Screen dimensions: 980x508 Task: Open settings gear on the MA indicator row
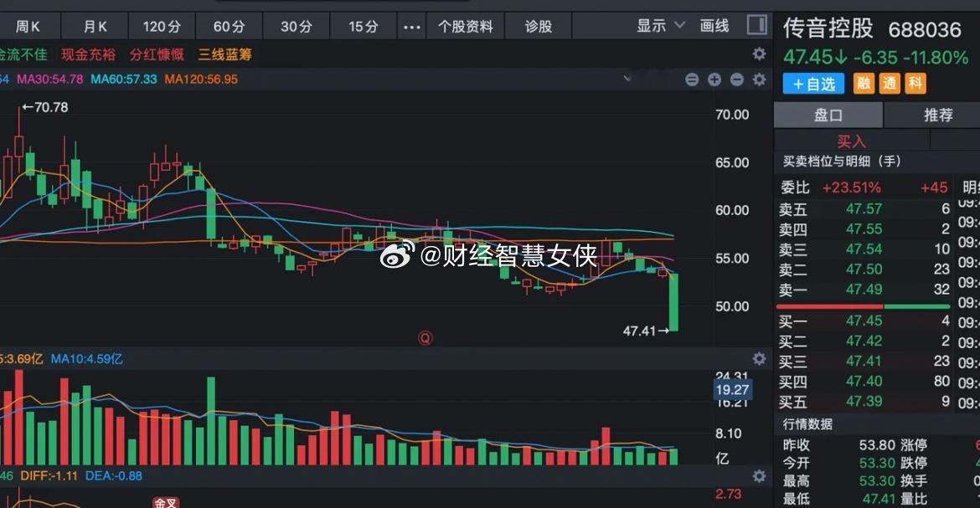[x=759, y=80]
